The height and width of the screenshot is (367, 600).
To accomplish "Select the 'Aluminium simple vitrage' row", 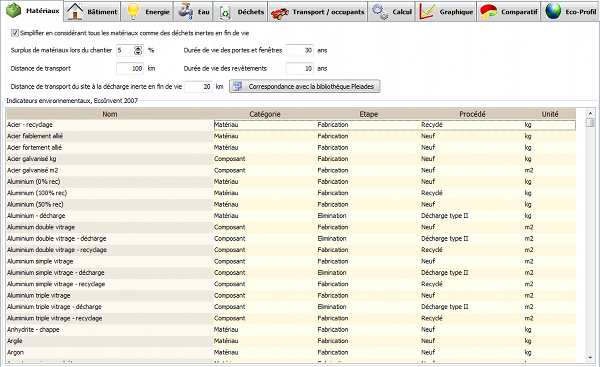I will (x=291, y=261).
